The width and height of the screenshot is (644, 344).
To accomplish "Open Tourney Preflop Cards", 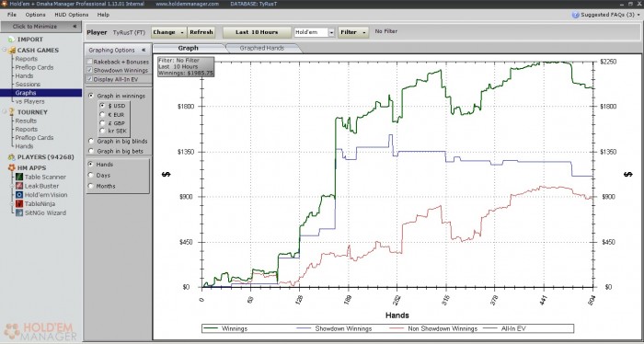I will click(35, 138).
